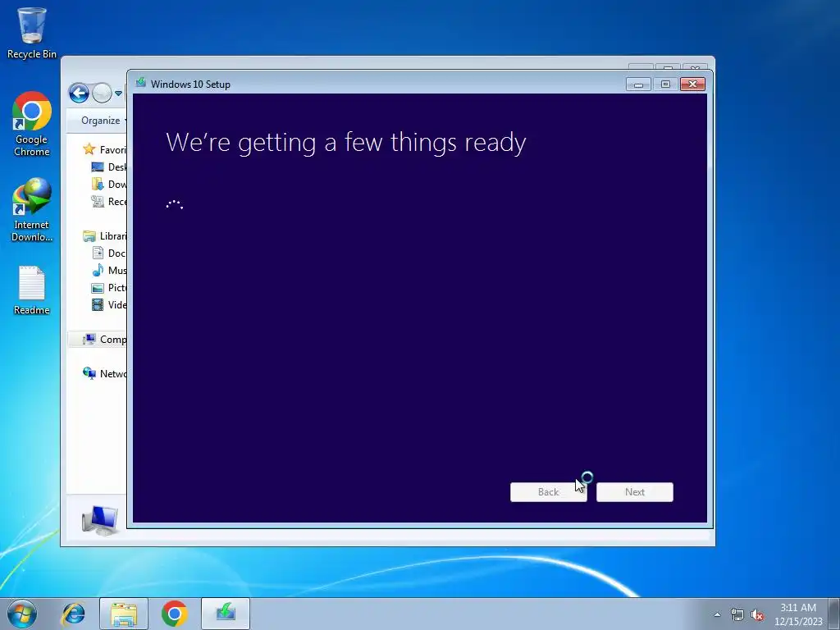Select Downloads in Explorer's navigation pane
The image size is (840, 630).
(109, 185)
